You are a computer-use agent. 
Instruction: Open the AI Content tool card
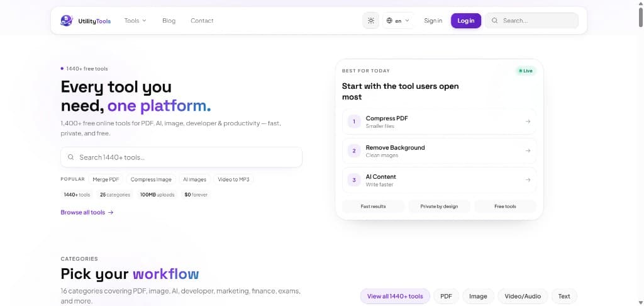(x=439, y=179)
